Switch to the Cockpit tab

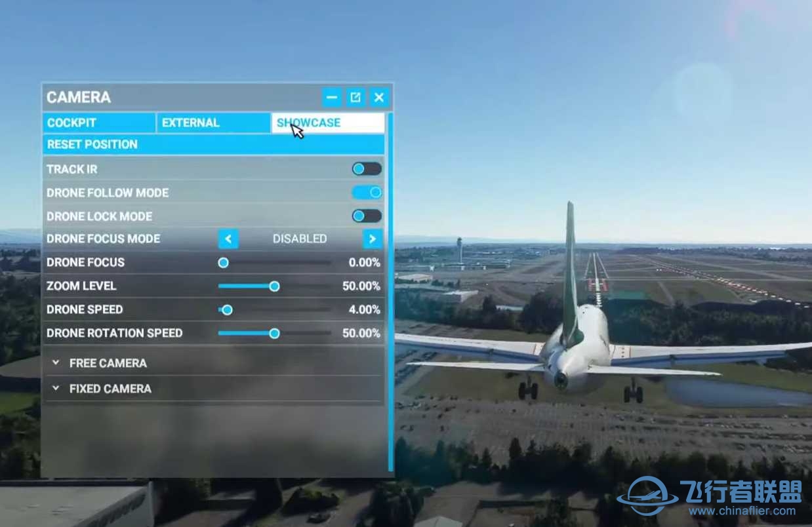pos(99,123)
